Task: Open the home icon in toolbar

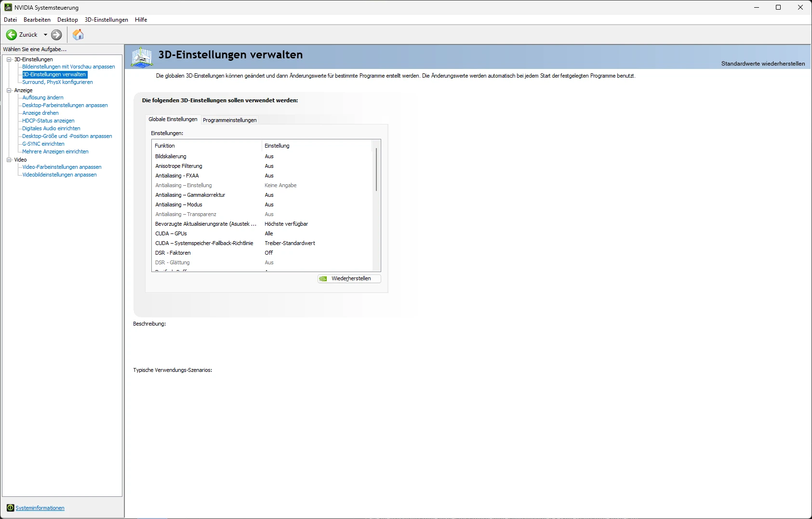Action: [x=78, y=35]
